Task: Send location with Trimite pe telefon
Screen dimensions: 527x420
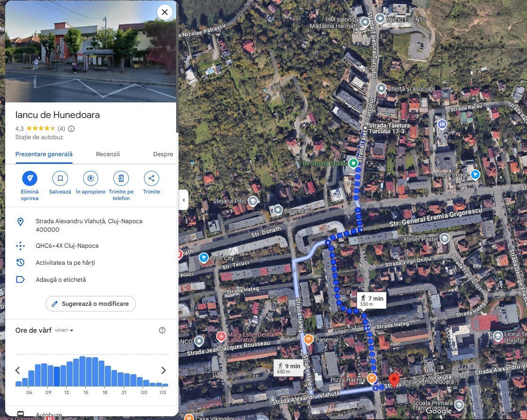Action: coord(121,178)
